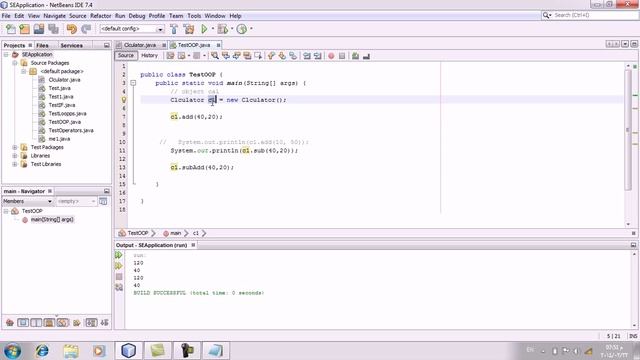Click the red Start Macro Recording icon

(x=331, y=56)
